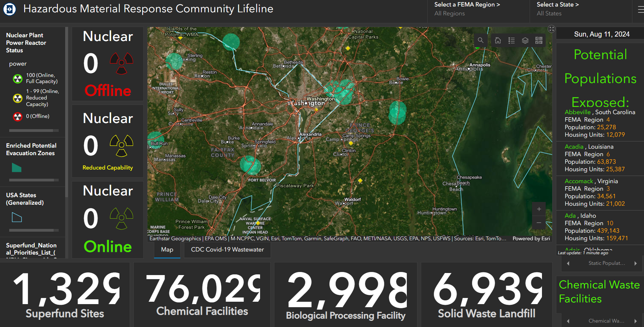
Task: Click the date Sun, Aug 11, 2024
Action: point(602,34)
